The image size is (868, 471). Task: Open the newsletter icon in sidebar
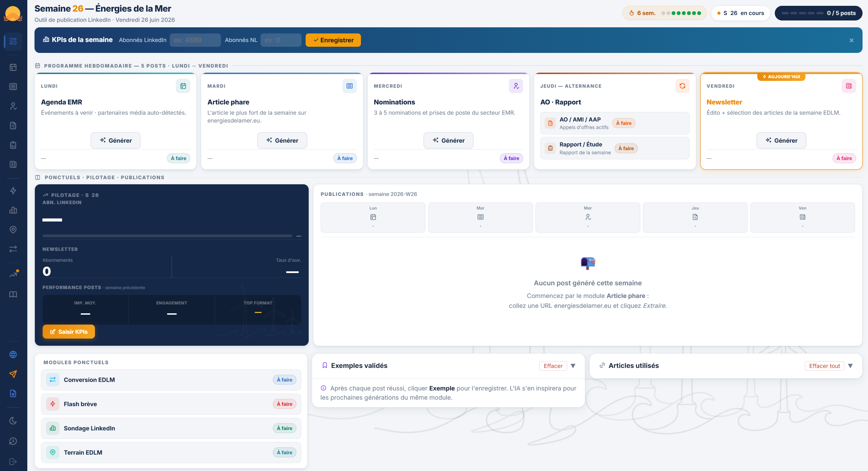coord(13,165)
